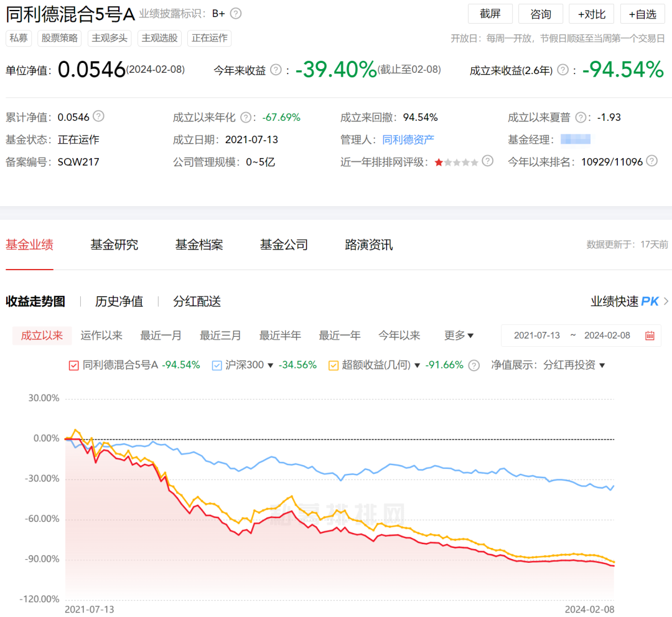Select 最近一月 range filter

click(x=161, y=336)
